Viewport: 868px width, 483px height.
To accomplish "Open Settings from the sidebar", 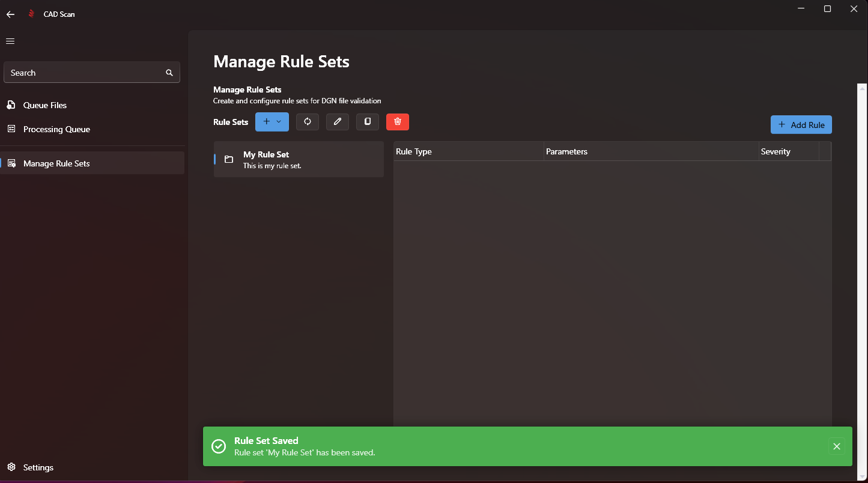I will point(38,467).
